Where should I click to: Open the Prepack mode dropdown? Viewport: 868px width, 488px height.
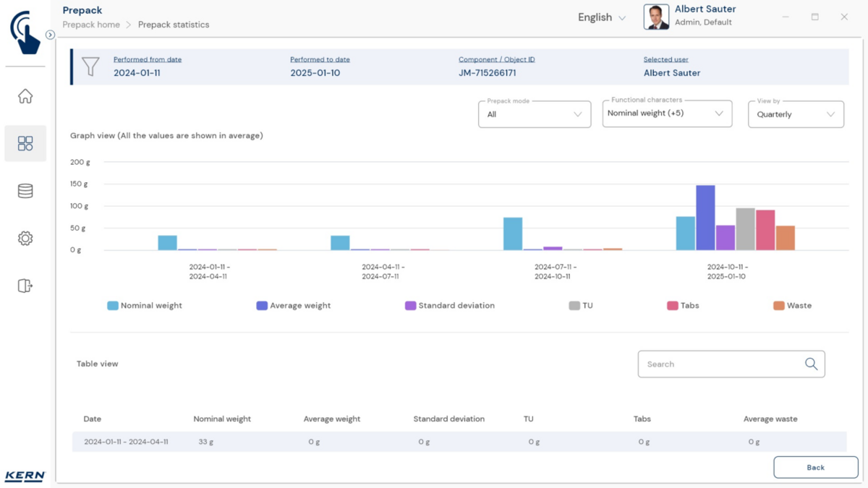coord(535,114)
